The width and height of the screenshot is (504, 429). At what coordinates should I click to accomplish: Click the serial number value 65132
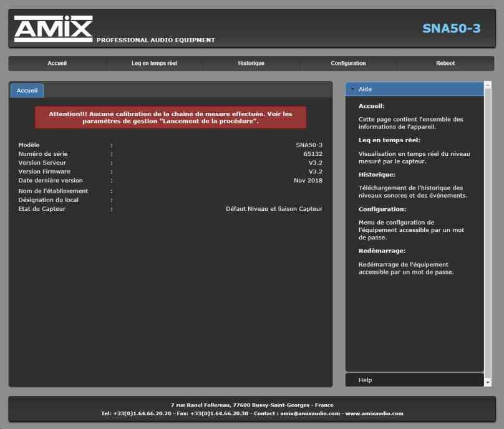click(313, 153)
